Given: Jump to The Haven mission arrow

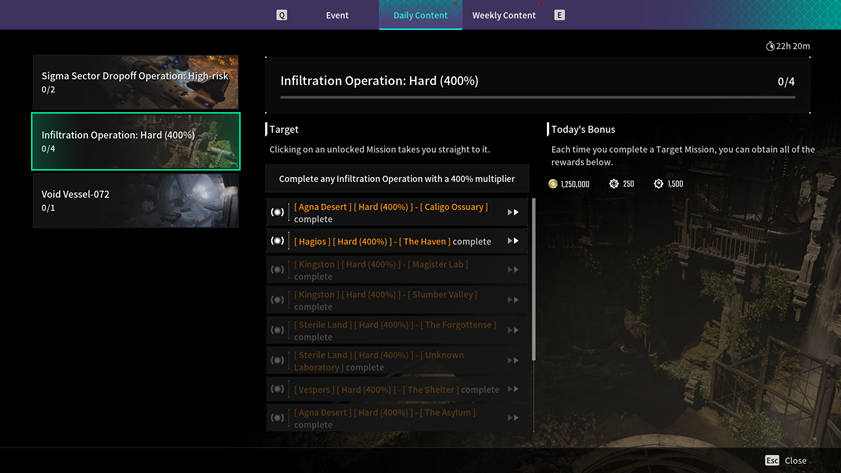Looking at the screenshot, I should tap(513, 241).
